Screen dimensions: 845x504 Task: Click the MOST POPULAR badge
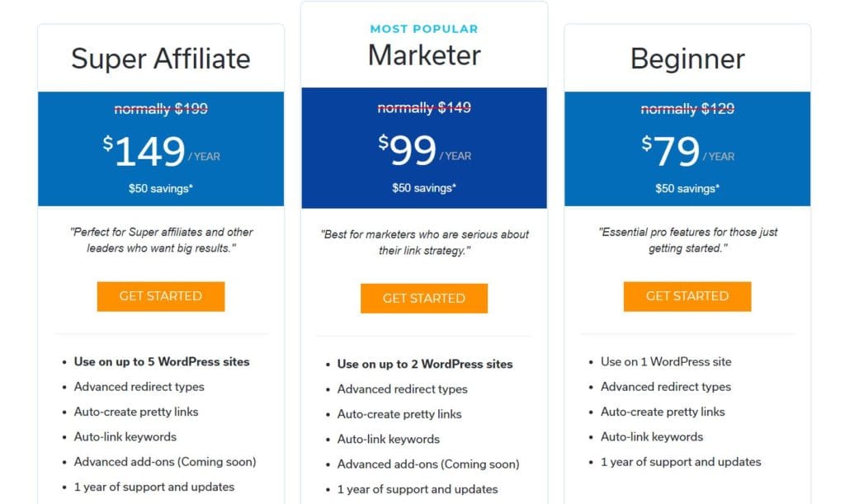point(423,29)
